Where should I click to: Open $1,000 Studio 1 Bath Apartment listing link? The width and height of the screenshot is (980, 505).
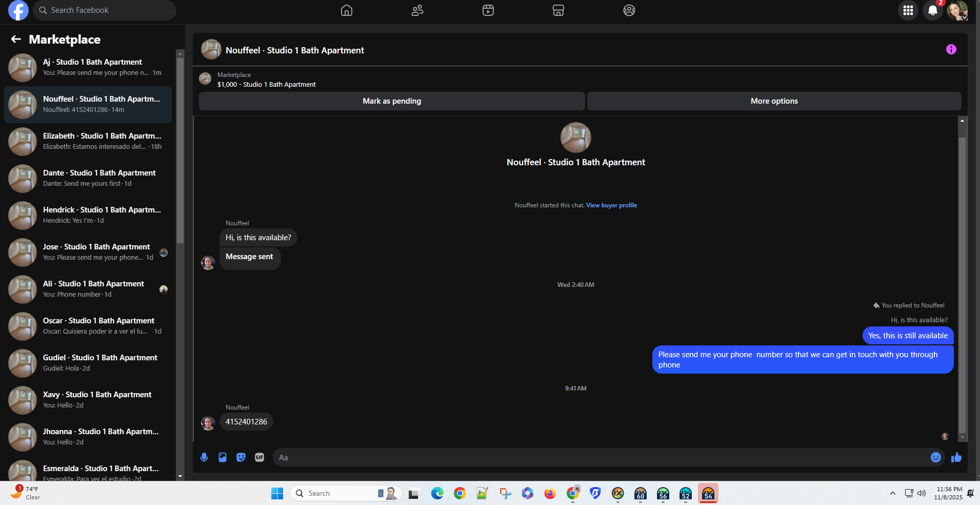point(267,85)
